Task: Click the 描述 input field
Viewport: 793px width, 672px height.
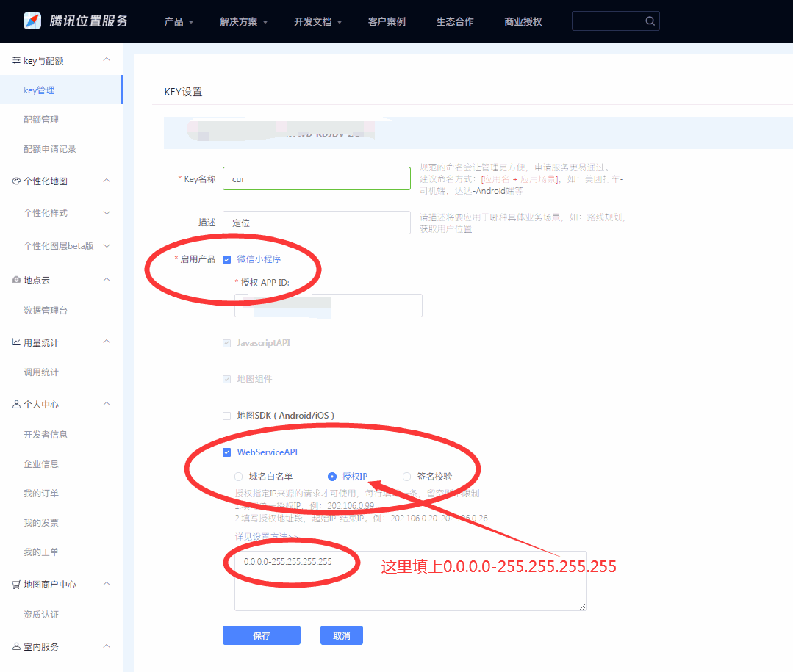Action: (x=317, y=223)
